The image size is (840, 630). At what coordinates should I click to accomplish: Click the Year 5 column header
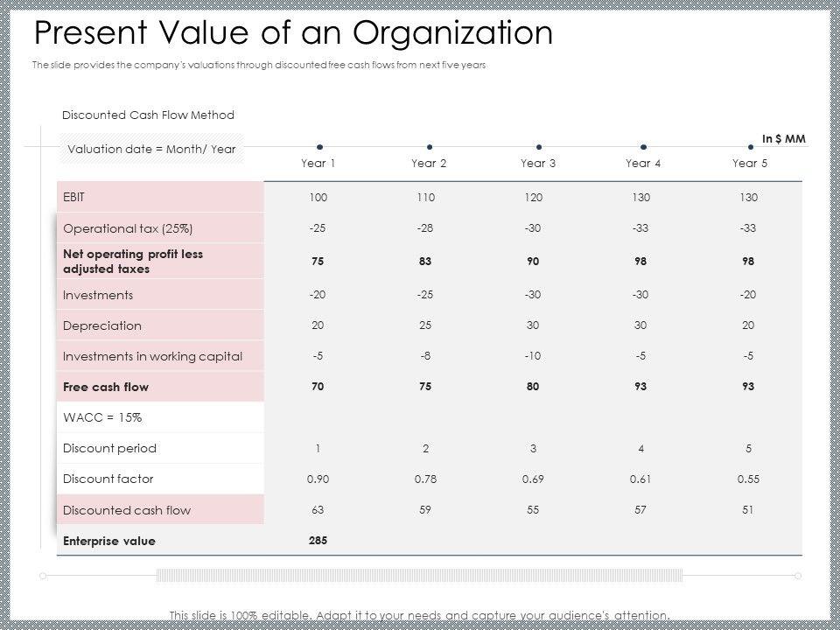[747, 163]
